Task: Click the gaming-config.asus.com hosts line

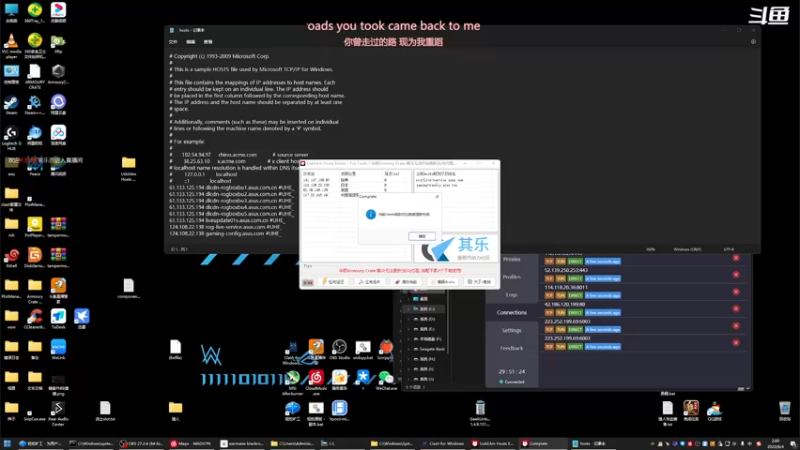Action: tap(225, 234)
